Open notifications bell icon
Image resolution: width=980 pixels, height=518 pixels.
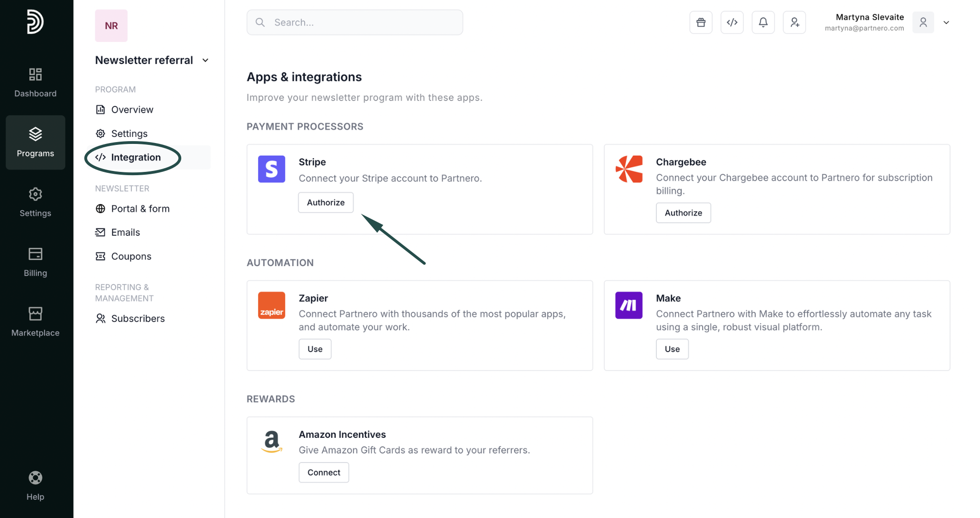(763, 22)
